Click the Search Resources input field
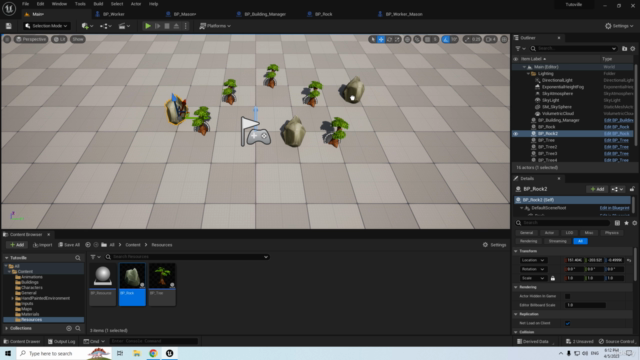Image resolution: width=640 pixels, height=360 pixels. coord(187,257)
